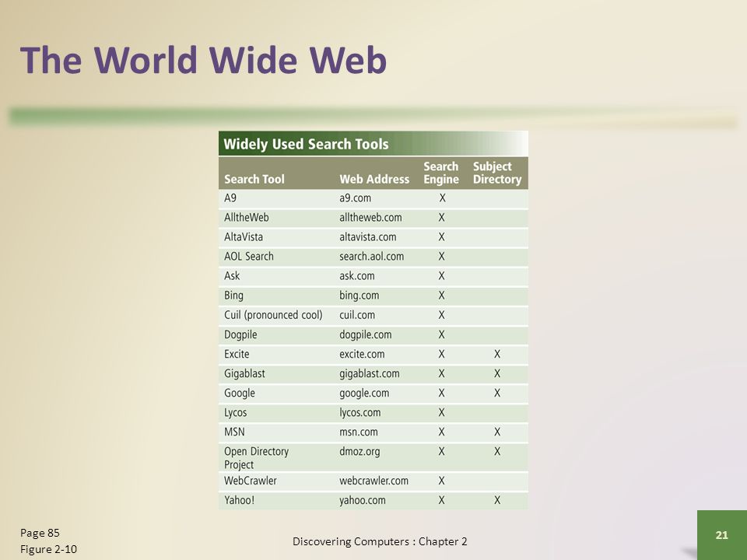
Task: Click the slide number 21 box
Action: coord(722,535)
